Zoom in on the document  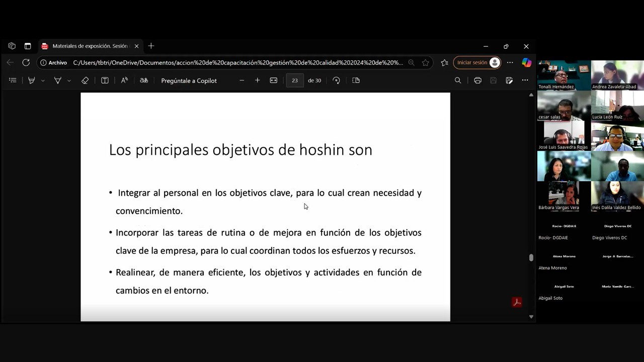pos(257,80)
